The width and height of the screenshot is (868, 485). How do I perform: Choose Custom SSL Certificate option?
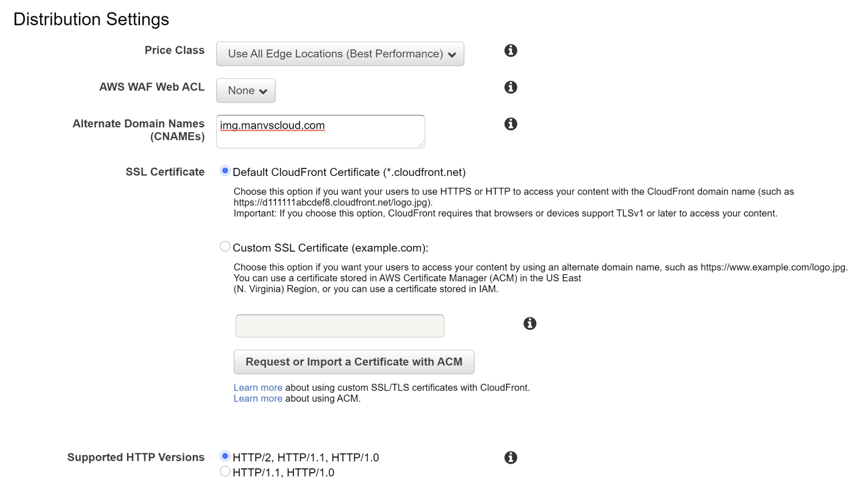pos(225,246)
